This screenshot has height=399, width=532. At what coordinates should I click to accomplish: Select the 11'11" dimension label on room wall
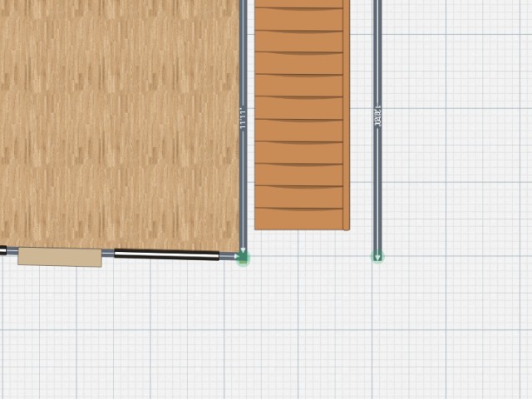point(243,118)
